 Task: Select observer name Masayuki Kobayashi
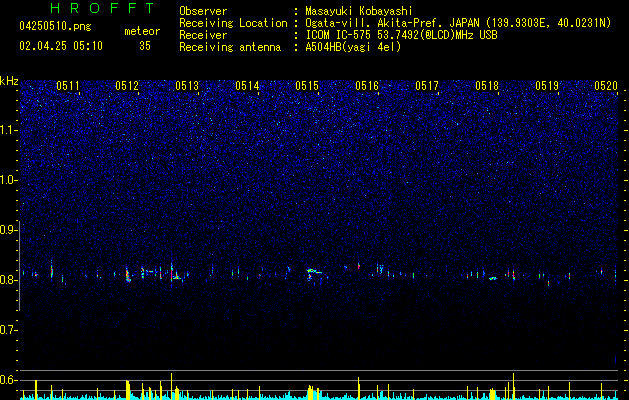[359, 11]
